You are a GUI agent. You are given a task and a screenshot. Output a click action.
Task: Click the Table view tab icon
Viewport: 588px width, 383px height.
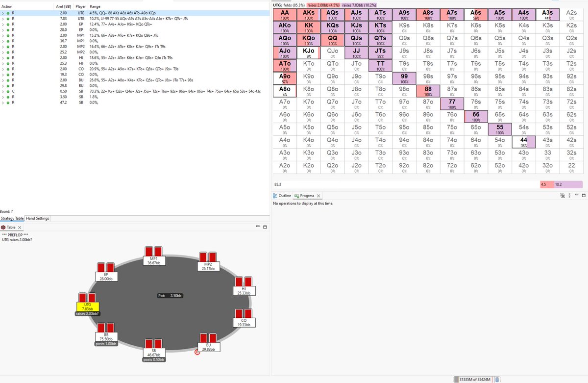3,228
